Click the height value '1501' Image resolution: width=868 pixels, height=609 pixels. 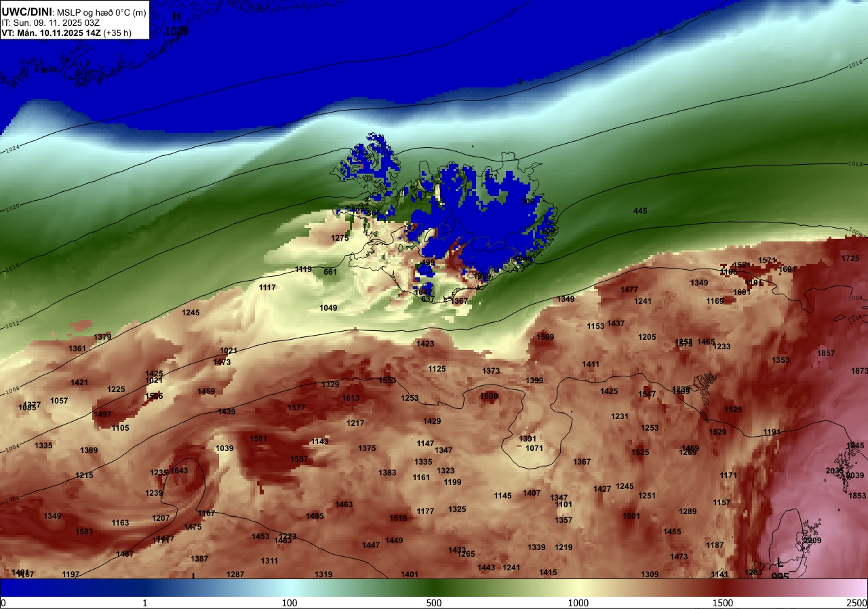click(x=631, y=516)
